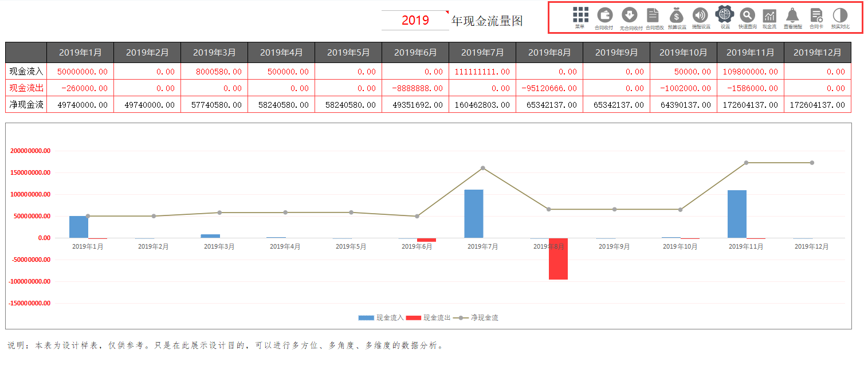Open 提醒设置 speaker icon

coord(701,15)
